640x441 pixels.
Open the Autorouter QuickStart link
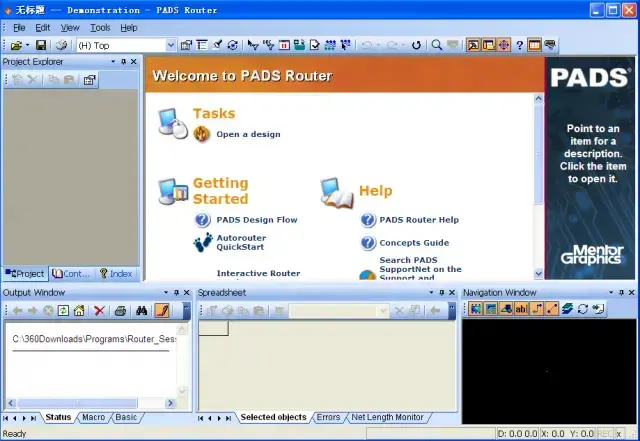click(x=241, y=242)
